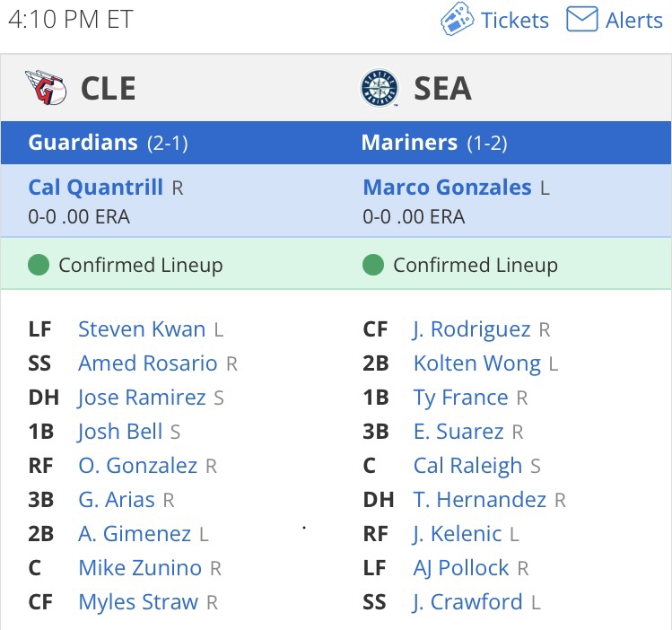Viewport: 672px width, 630px height.
Task: Click the Alerts envelope icon
Action: pos(582,20)
